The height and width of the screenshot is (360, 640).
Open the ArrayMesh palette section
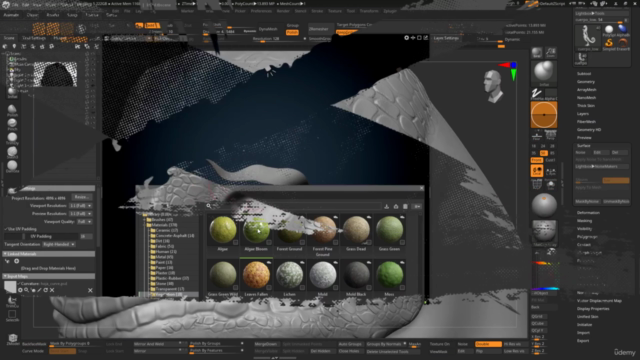[x=587, y=89]
